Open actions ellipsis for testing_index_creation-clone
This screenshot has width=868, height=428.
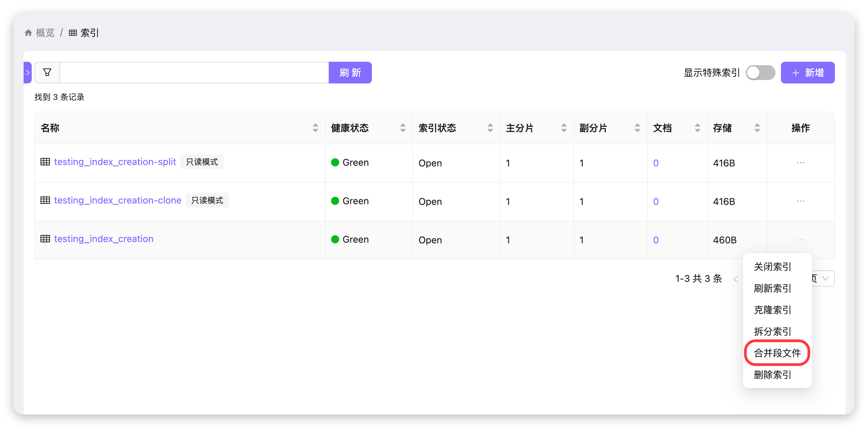(801, 201)
